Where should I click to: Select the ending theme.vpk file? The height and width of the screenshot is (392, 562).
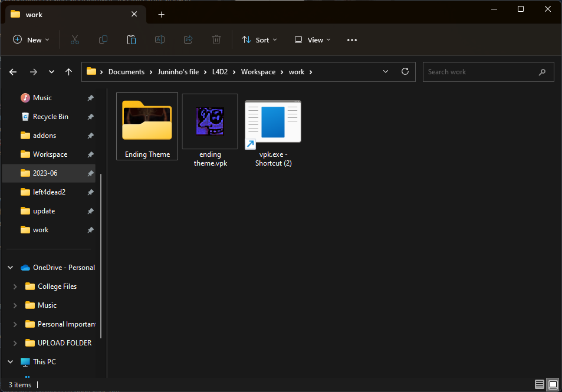(x=210, y=130)
